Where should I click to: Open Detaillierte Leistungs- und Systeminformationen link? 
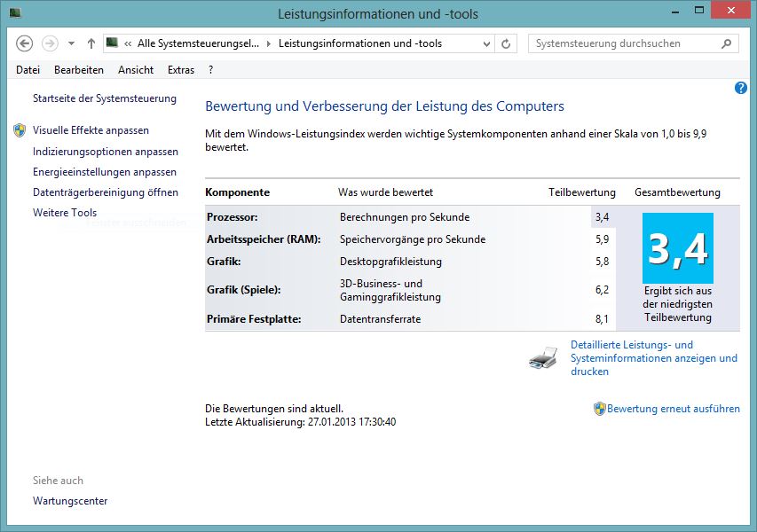coord(654,358)
